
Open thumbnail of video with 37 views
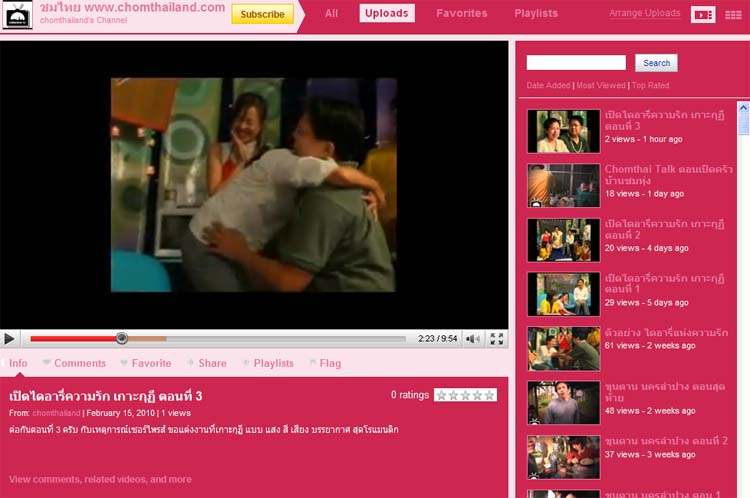(563, 457)
